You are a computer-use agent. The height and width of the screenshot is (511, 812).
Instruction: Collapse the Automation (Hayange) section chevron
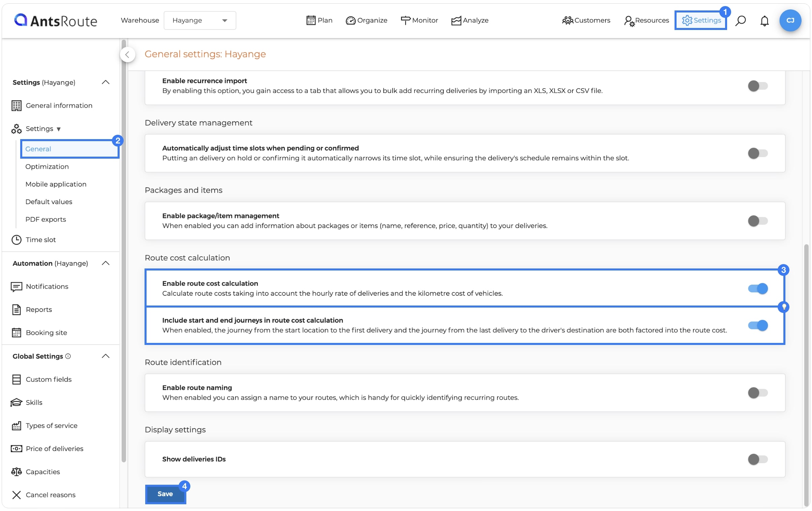105,263
